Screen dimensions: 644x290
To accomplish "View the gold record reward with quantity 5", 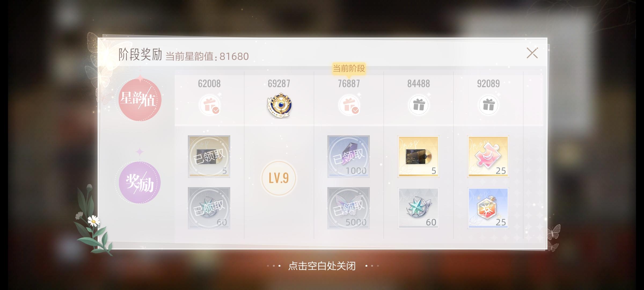I will [418, 157].
